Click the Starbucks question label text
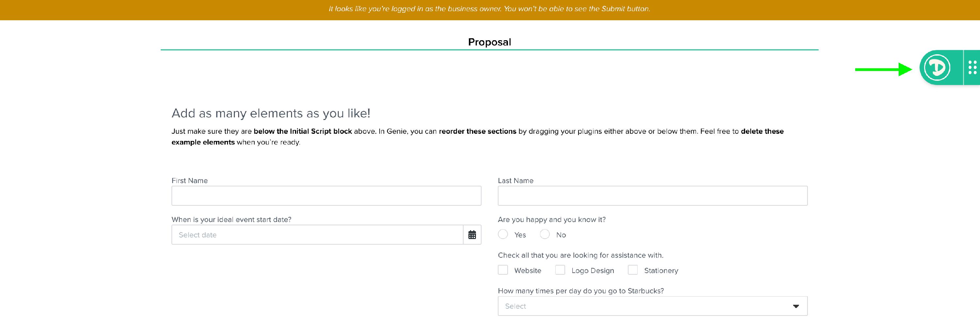Viewport: 980px width, 326px height. tap(580, 291)
